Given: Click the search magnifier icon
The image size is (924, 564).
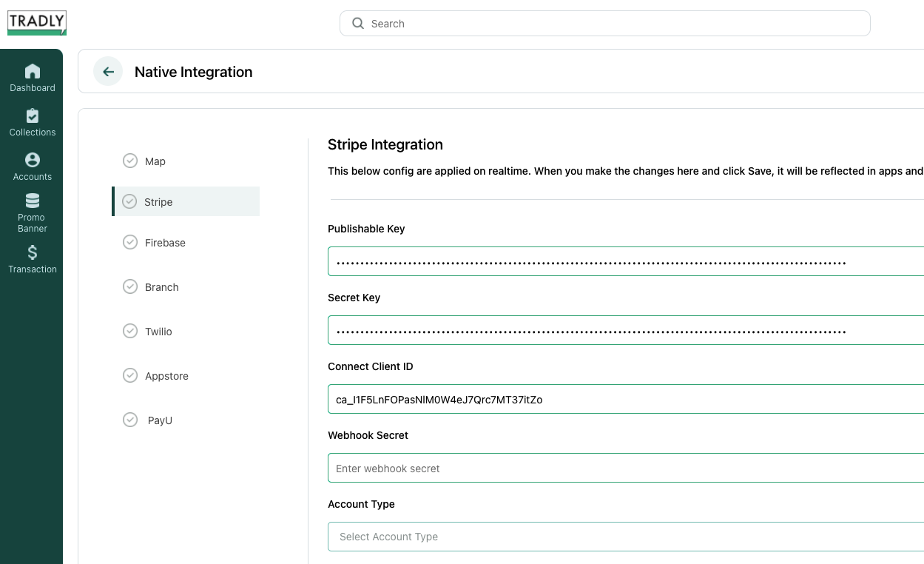Looking at the screenshot, I should coord(358,24).
